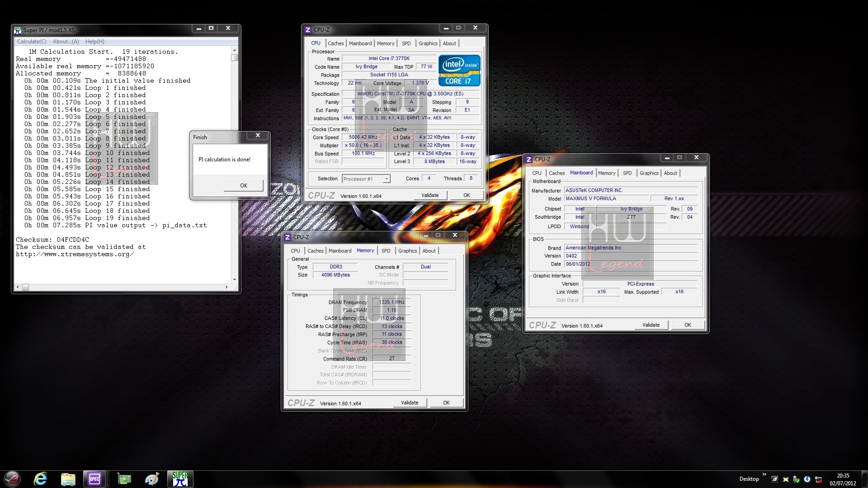Expand the Desktop toolbar chevron on taskbar
Screen dimensions: 868x488
(x=764, y=474)
